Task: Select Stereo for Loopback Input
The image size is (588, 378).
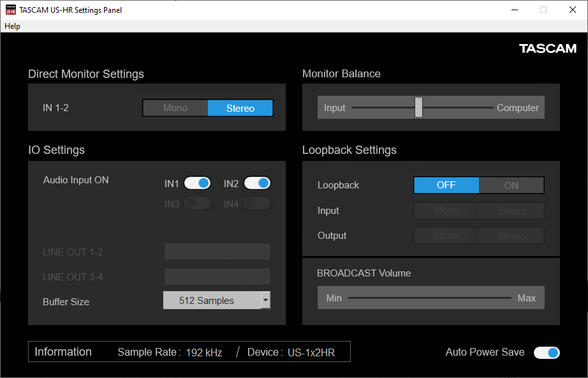Action: coord(511,211)
